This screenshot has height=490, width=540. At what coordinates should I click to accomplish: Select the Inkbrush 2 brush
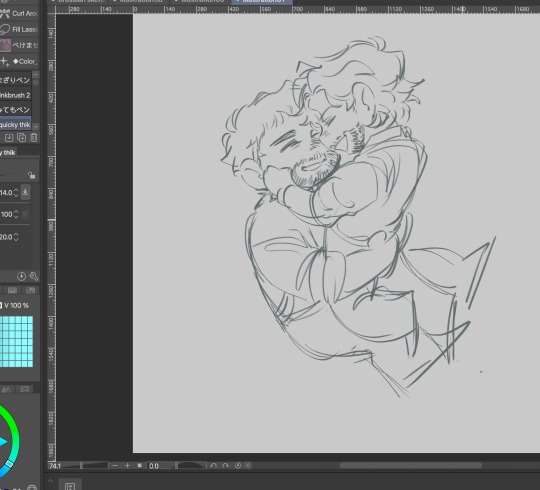pyautogui.click(x=16, y=95)
